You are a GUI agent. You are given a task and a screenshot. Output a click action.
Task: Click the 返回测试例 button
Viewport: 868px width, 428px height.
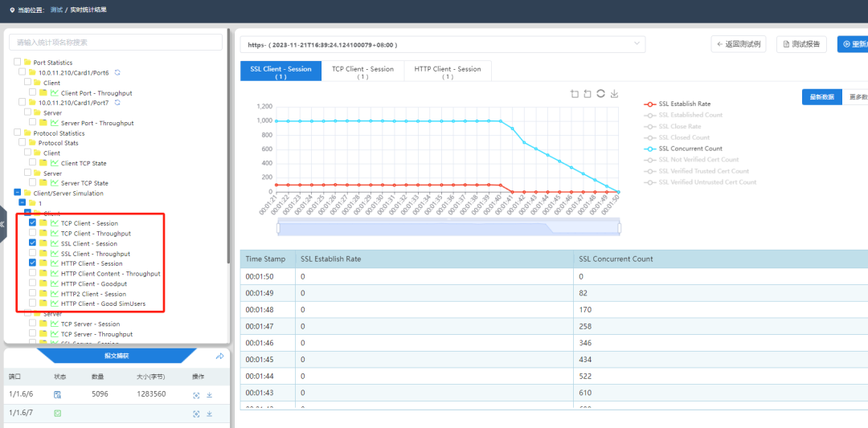click(739, 45)
